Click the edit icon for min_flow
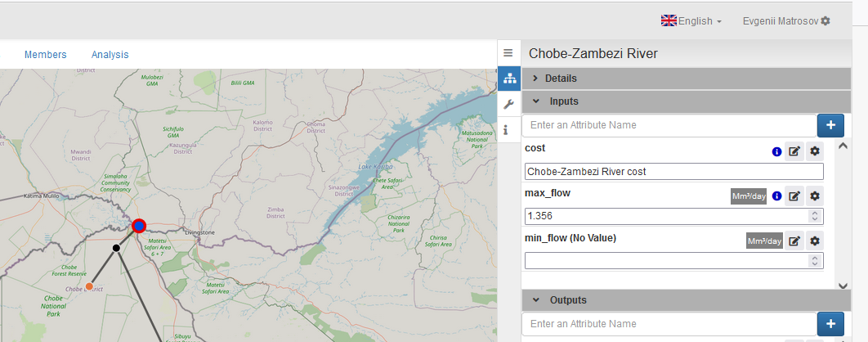The height and width of the screenshot is (342, 868). [x=794, y=241]
